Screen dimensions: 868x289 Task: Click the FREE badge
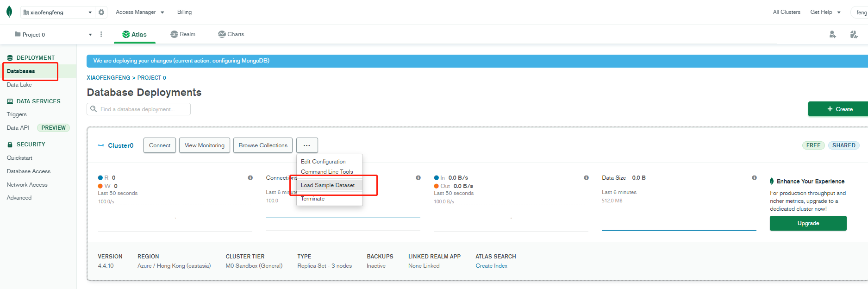pyautogui.click(x=813, y=145)
